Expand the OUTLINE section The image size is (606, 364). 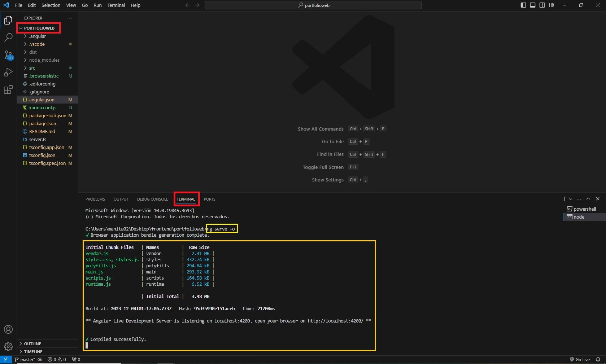(x=47, y=344)
